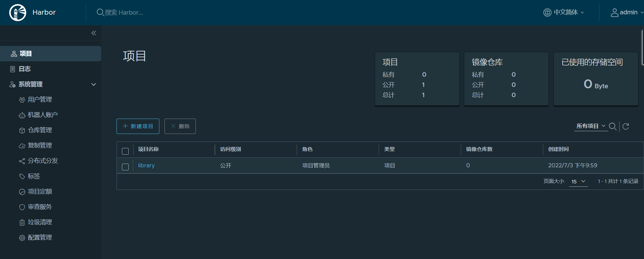The width and height of the screenshot is (644, 259).
Task: Click the 审查服务 shield icon
Action: [22, 207]
